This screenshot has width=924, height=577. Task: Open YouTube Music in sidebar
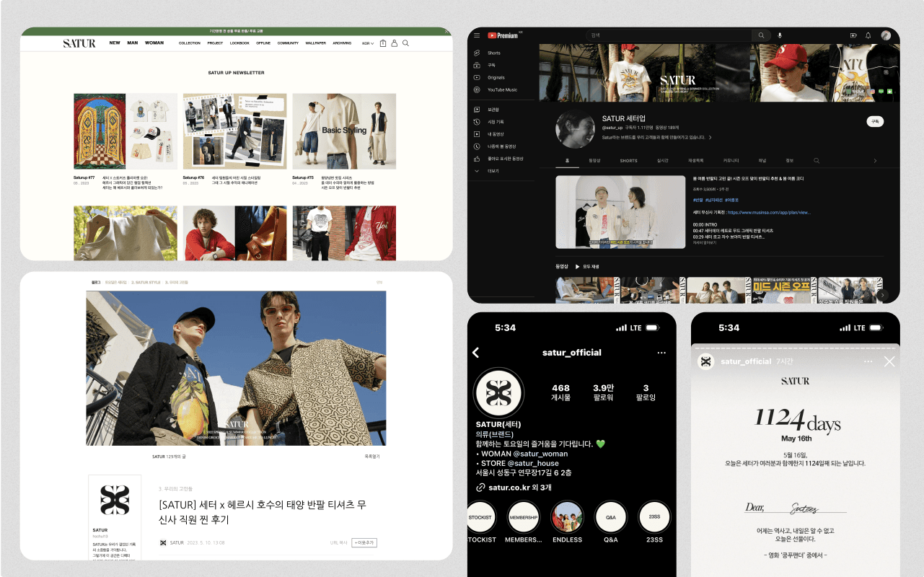pos(496,89)
